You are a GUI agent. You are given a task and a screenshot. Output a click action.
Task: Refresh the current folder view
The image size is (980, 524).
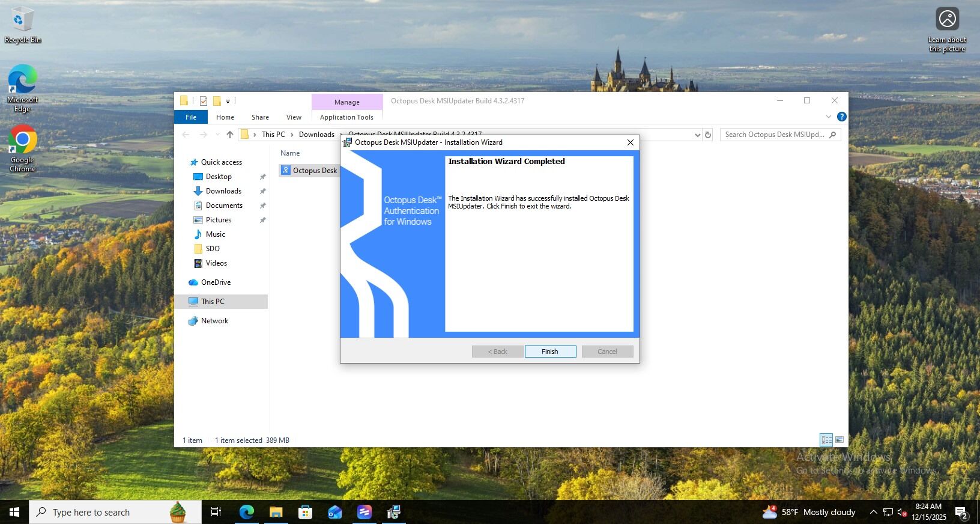[x=708, y=135]
